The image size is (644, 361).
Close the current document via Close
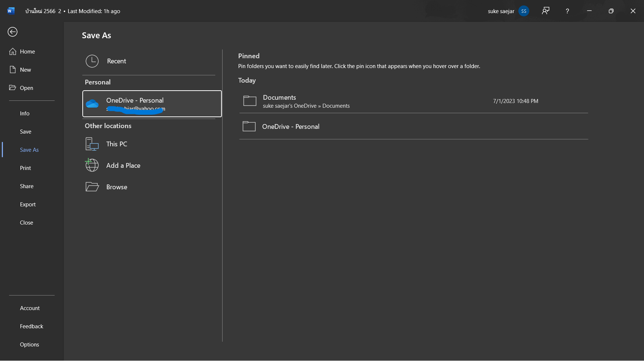click(27, 223)
